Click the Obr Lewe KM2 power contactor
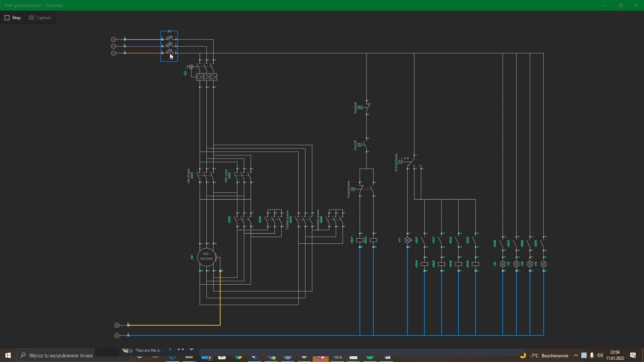The width and height of the screenshot is (644, 362). point(244,176)
